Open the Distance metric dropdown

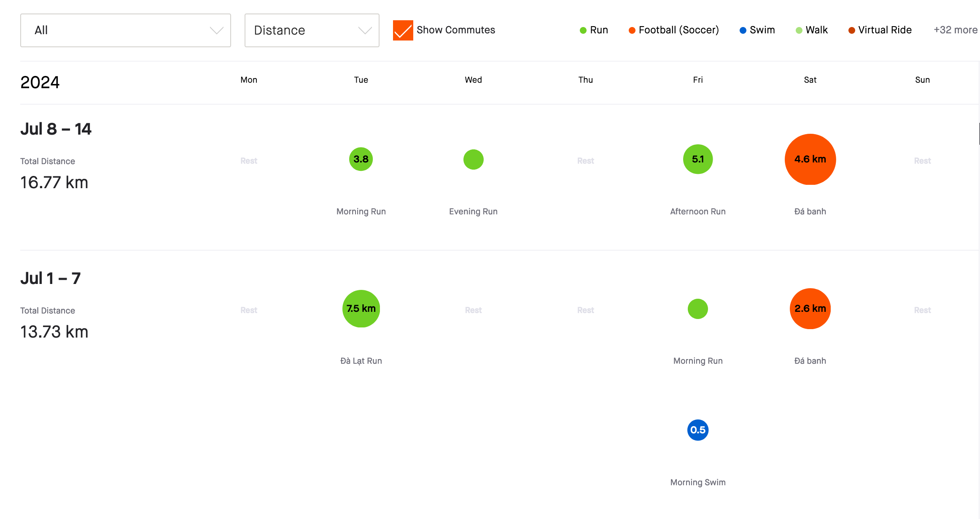click(x=312, y=30)
